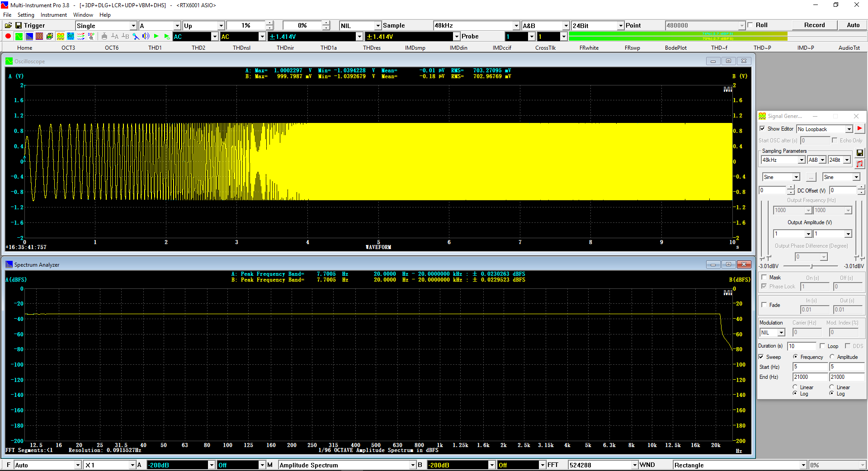
Task: Switch to the BodePlot panel setting
Action: pos(676,47)
